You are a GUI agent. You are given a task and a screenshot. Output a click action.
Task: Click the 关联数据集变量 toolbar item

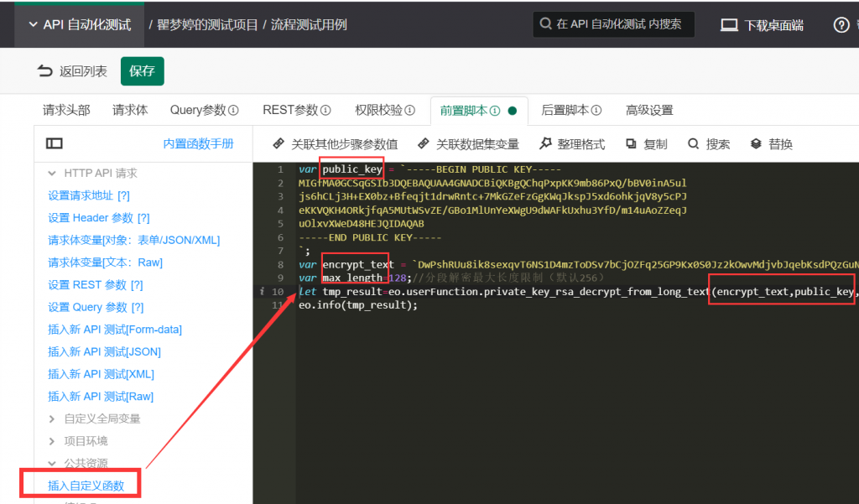click(x=468, y=144)
